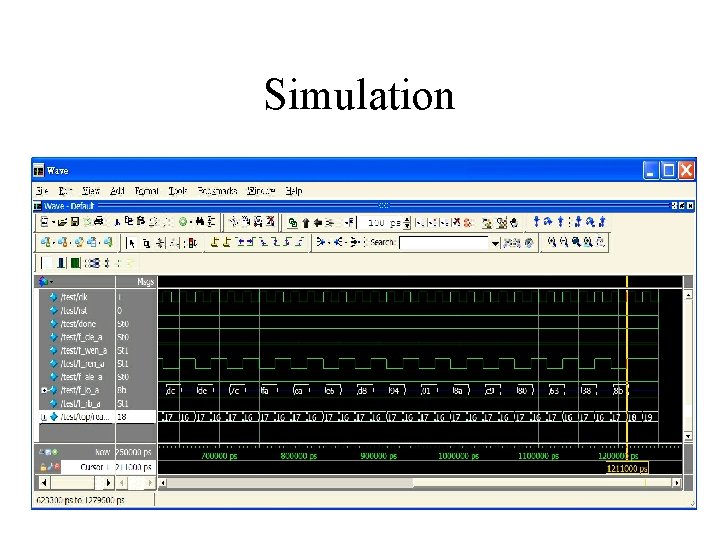
Task: Click the Open file toolbar icon
Action: tap(62, 222)
